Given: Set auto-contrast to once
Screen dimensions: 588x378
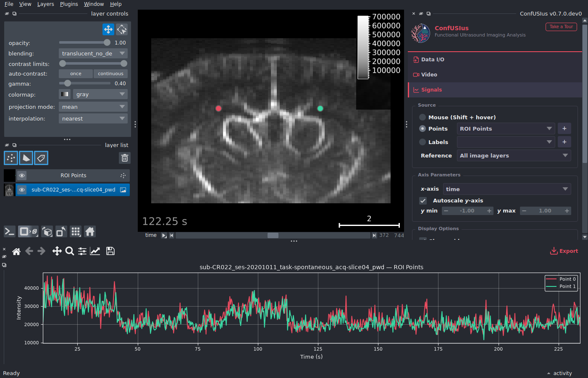Looking at the screenshot, I should pyautogui.click(x=76, y=73).
